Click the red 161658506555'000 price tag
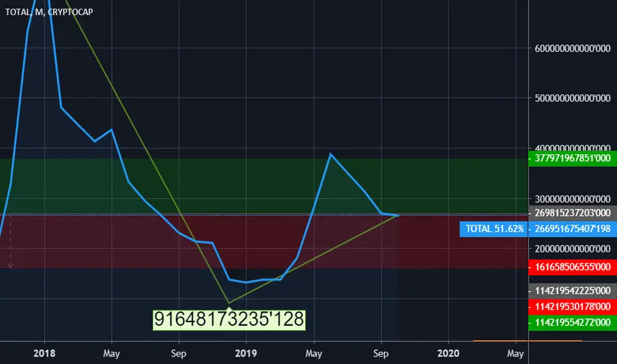Image resolution: width=617 pixels, height=364 pixels. pyautogui.click(x=573, y=267)
